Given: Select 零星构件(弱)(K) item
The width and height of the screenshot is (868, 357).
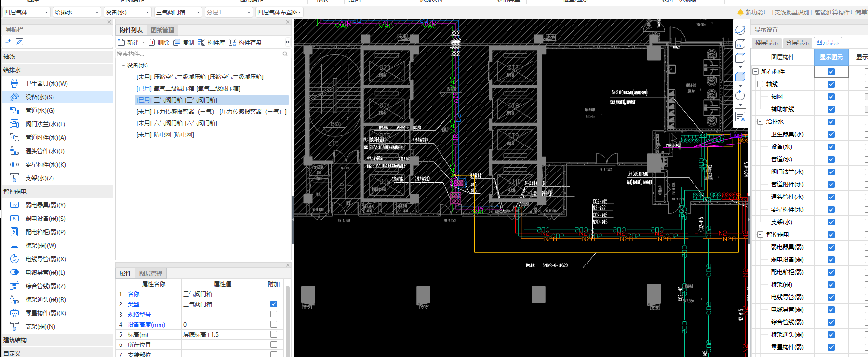Looking at the screenshot, I should click(x=45, y=313).
